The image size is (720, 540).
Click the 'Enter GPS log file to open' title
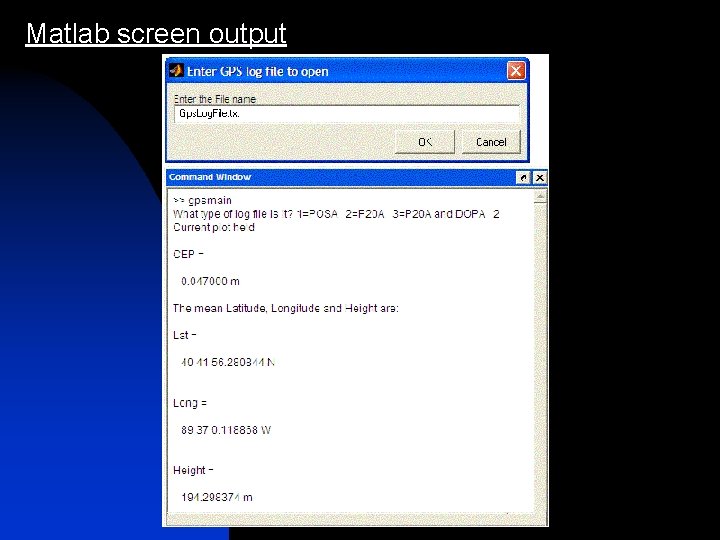coord(258,72)
